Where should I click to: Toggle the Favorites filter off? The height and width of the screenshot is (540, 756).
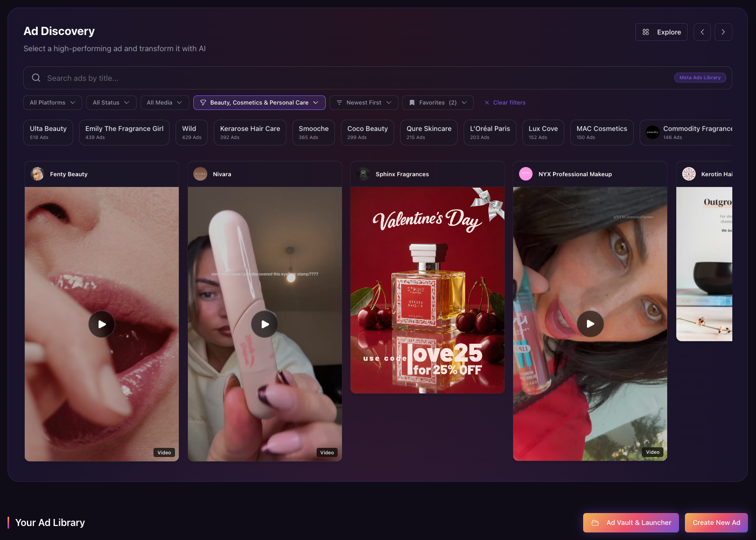(x=438, y=102)
